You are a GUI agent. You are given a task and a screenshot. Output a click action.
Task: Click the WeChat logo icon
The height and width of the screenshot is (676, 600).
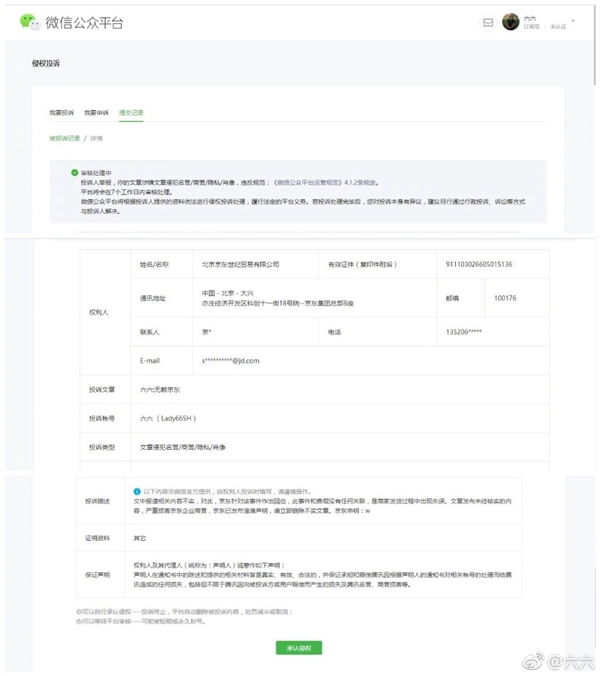[31, 21]
